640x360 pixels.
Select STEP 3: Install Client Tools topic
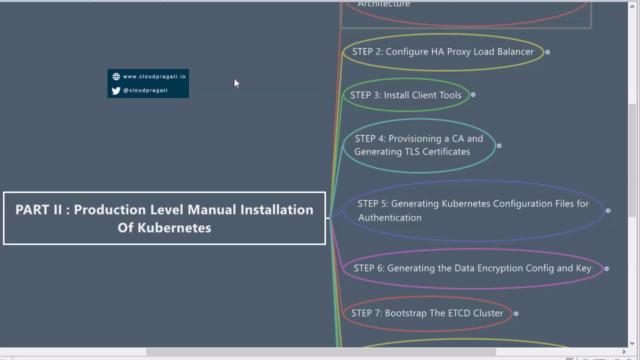coord(406,95)
